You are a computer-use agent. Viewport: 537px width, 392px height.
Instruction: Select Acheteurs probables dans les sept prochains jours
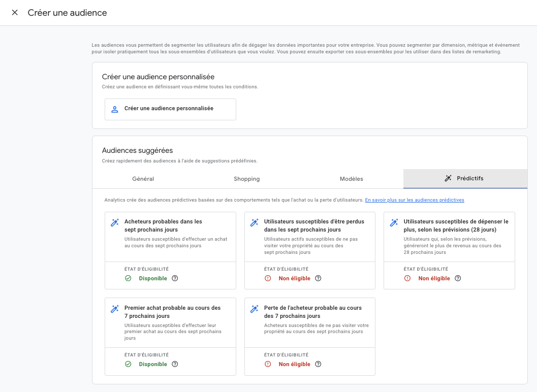[170, 235]
